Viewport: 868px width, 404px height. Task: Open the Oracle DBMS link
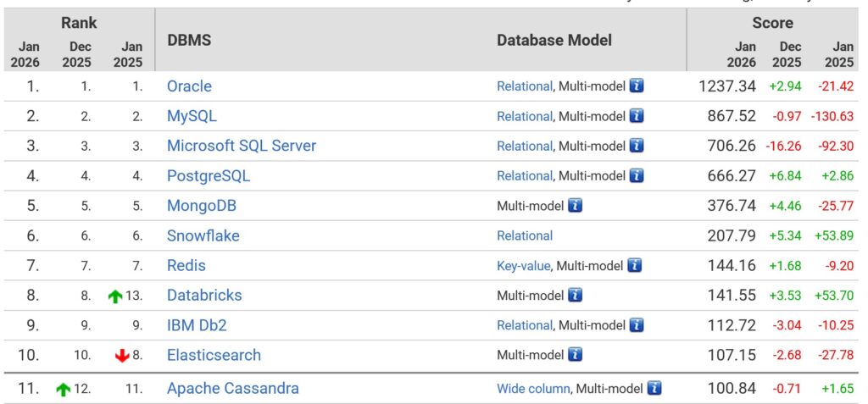point(189,86)
